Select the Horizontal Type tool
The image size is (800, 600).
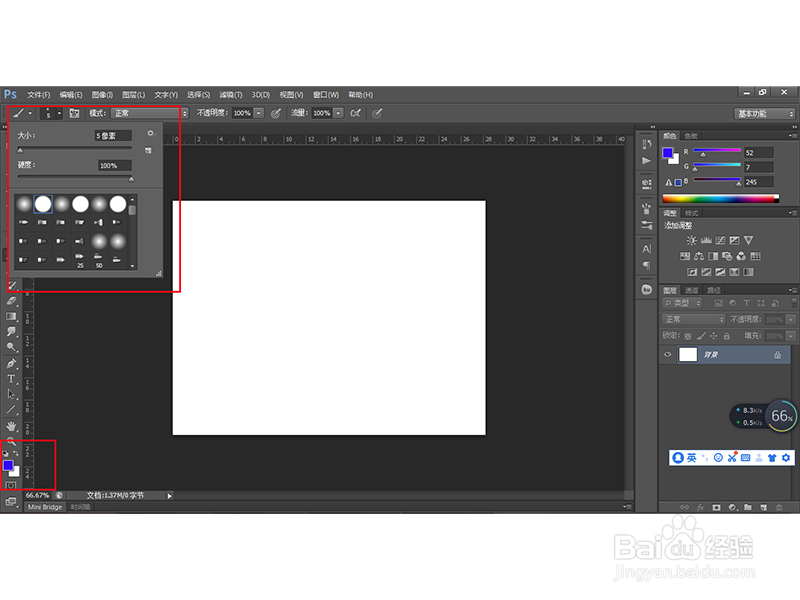coord(12,379)
